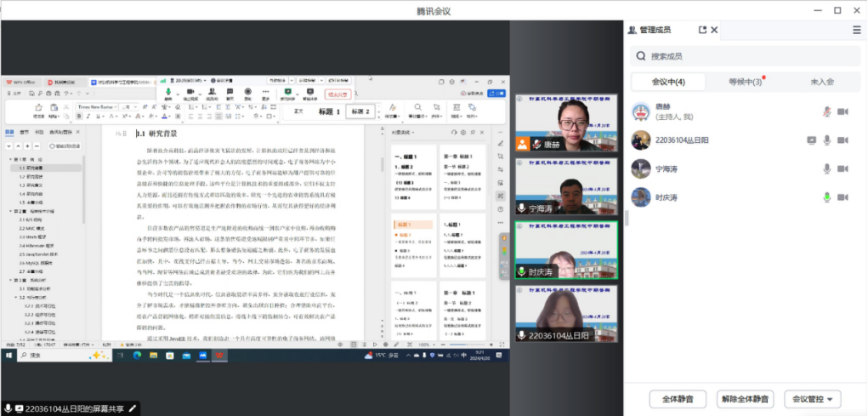
Task: Mute 时庆涛's active microphone
Action: tap(825, 197)
